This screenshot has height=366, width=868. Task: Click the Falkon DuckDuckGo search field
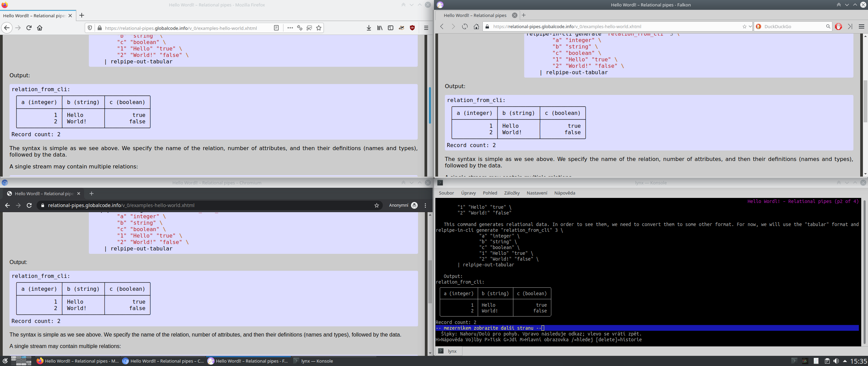point(793,26)
